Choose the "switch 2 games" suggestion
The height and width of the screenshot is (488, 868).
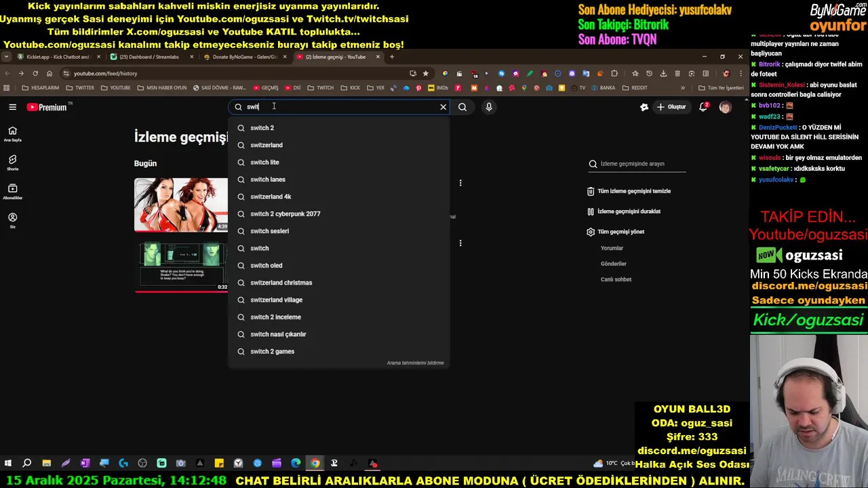coord(339,352)
